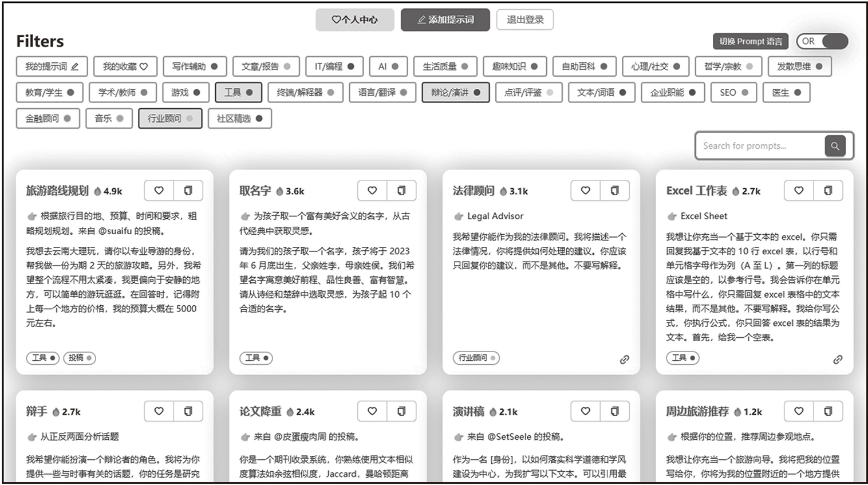
Task: Toggle the 行业顾问 filter tag
Action: pos(169,119)
